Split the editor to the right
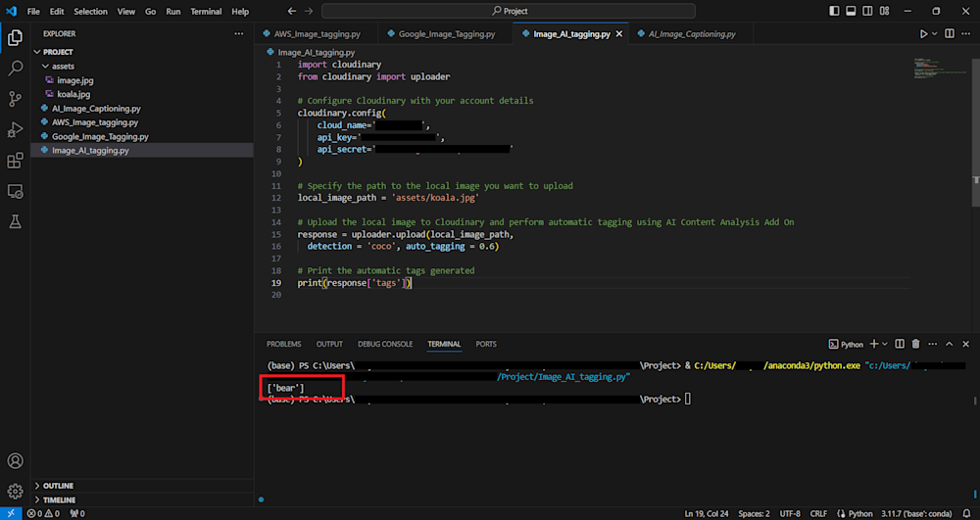 (950, 33)
